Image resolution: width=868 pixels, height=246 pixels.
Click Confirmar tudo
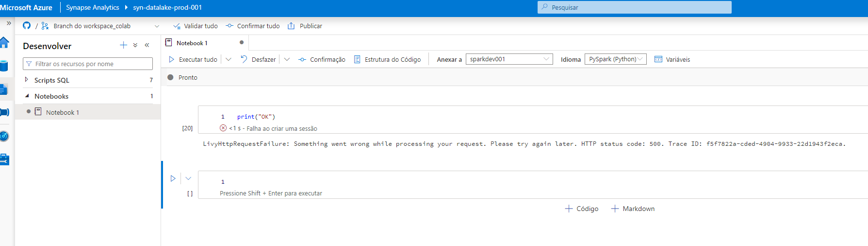click(x=253, y=26)
